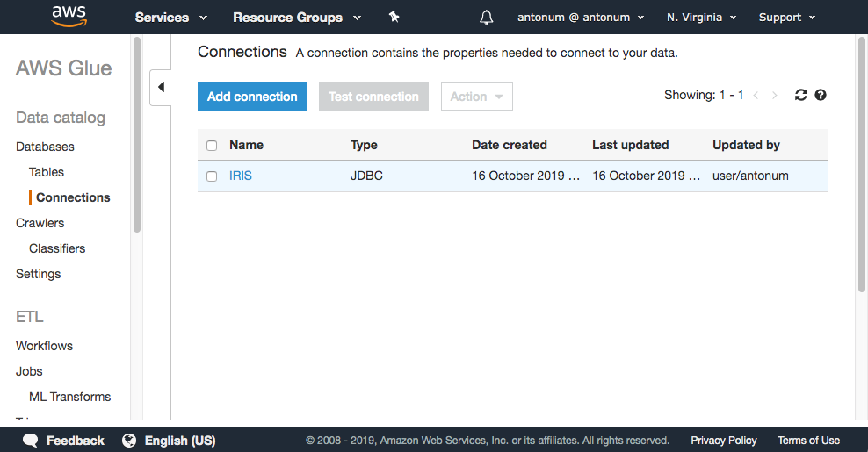Viewport: 868px width, 452px height.
Task: Click the pin shortcuts icon
Action: tap(394, 18)
